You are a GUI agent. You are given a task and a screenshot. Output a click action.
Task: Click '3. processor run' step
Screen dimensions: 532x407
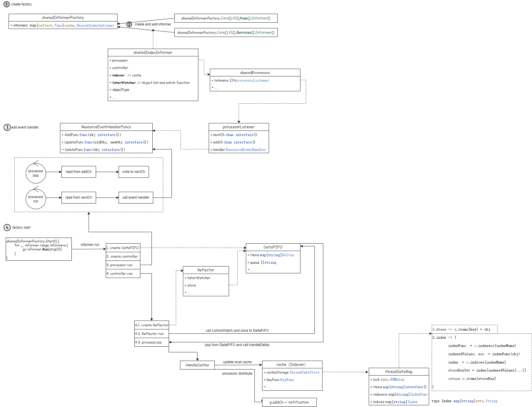(x=123, y=265)
